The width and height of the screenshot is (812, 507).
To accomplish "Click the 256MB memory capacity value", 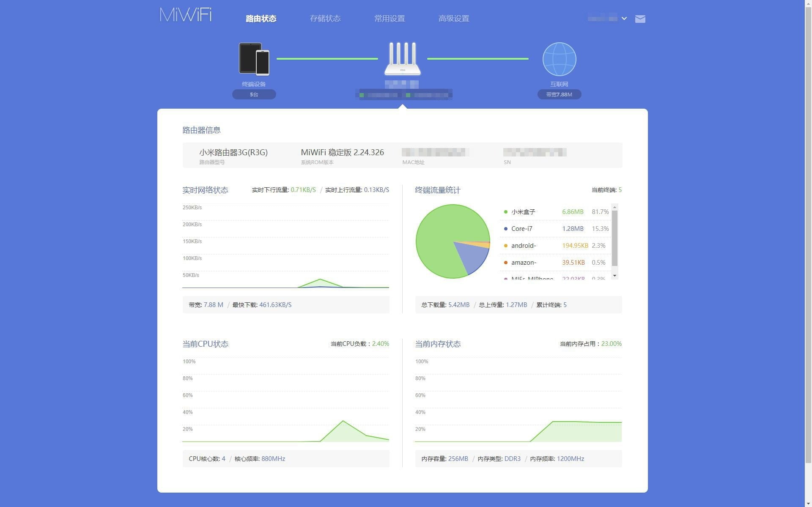I will click(458, 458).
